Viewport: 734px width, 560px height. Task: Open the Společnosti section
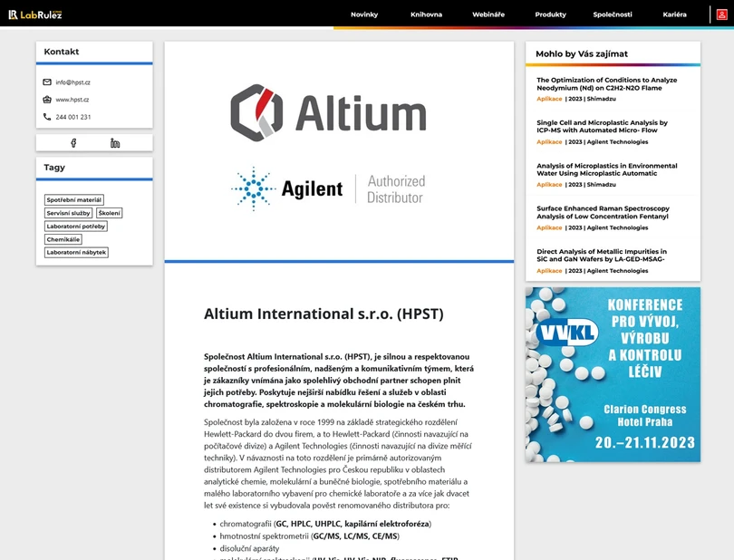611,14
